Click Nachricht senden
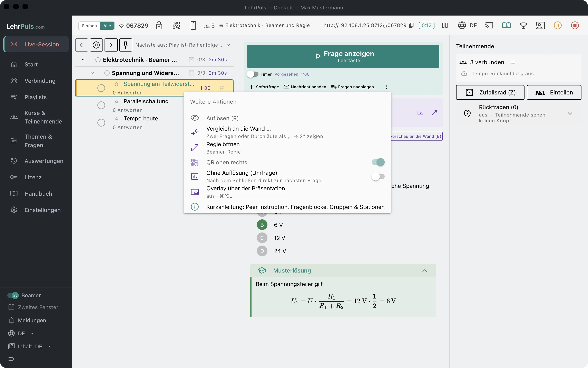The image size is (588, 368). (305, 87)
